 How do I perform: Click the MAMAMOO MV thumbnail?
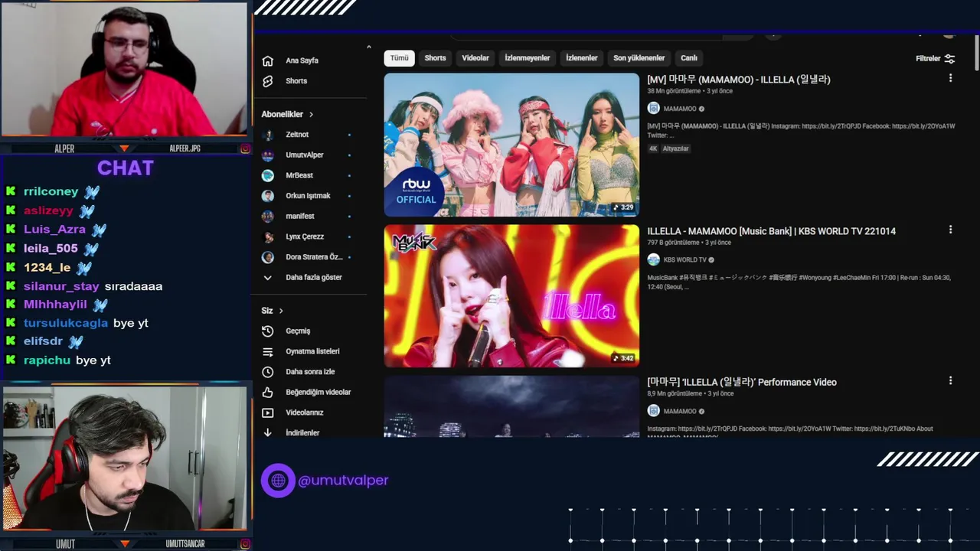tap(511, 145)
